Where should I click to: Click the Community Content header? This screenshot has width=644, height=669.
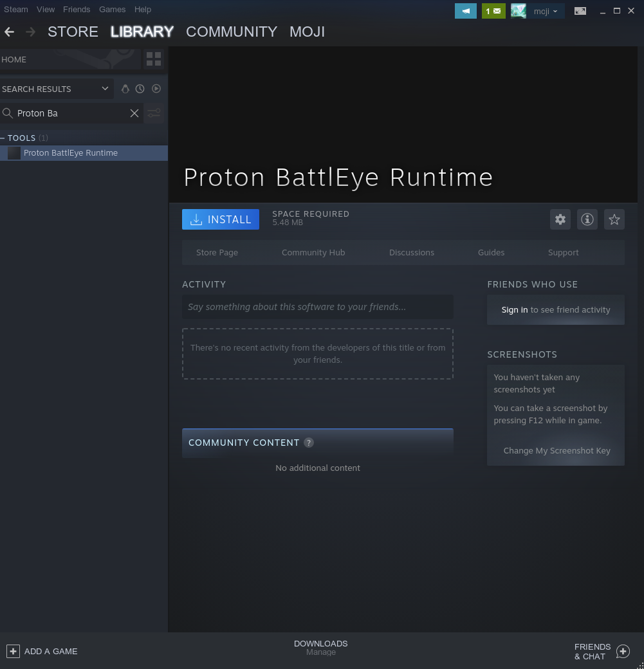click(x=318, y=443)
